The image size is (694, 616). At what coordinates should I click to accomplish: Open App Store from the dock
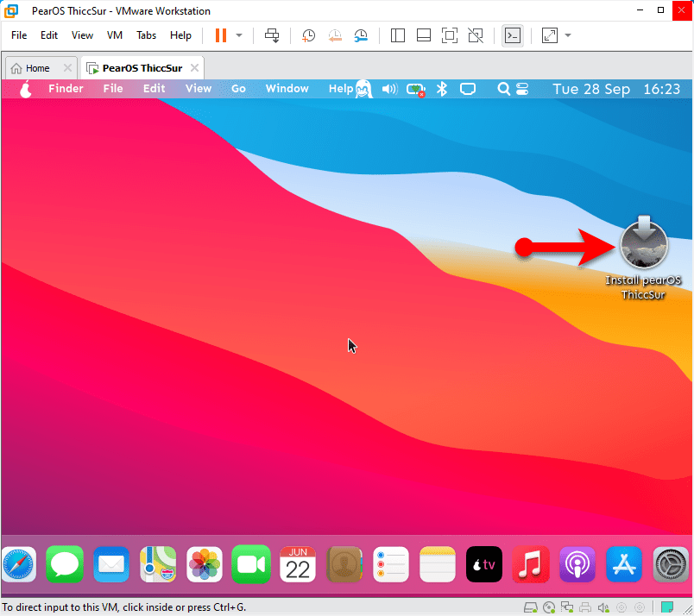623,564
